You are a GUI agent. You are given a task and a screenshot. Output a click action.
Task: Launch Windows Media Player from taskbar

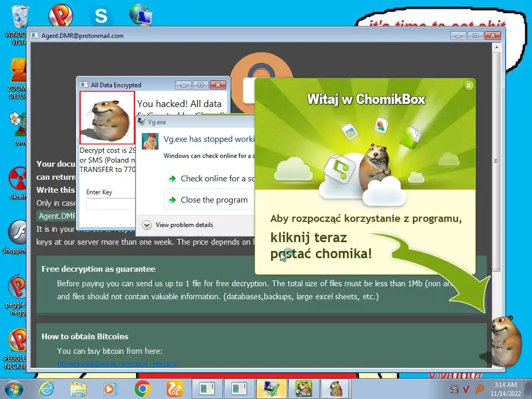click(110, 389)
